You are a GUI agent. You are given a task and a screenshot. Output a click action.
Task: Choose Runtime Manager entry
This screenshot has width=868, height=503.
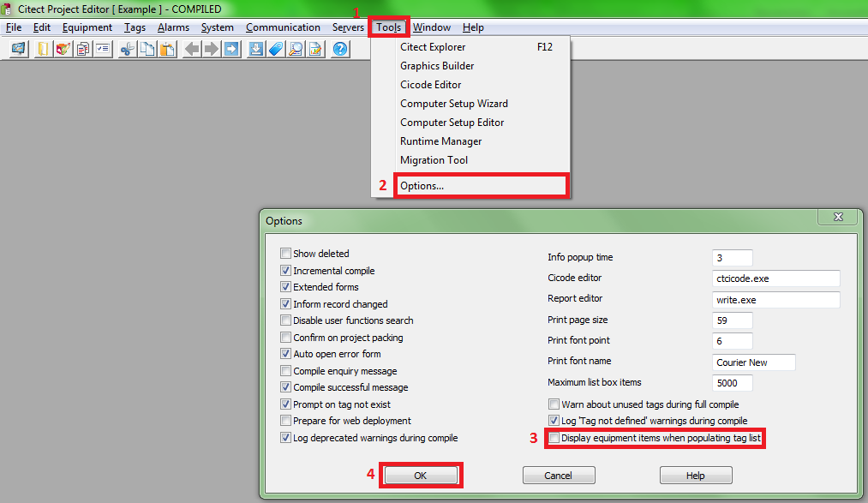click(x=471, y=141)
